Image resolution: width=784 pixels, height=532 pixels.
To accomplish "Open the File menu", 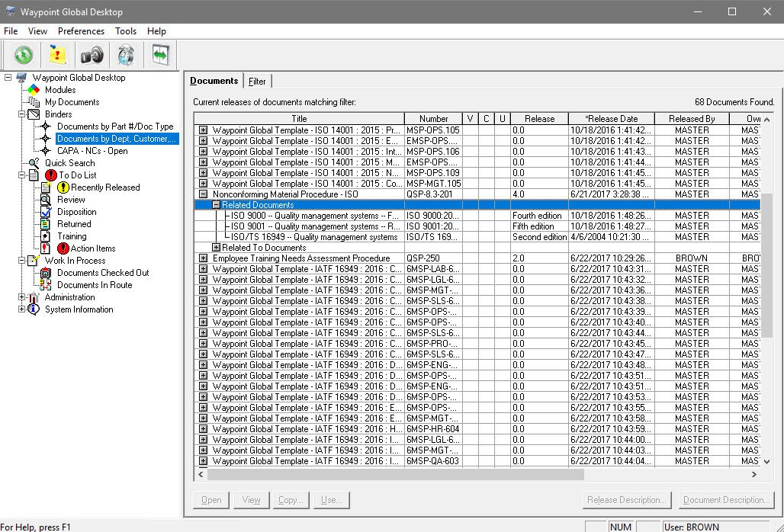I will click(x=11, y=31).
